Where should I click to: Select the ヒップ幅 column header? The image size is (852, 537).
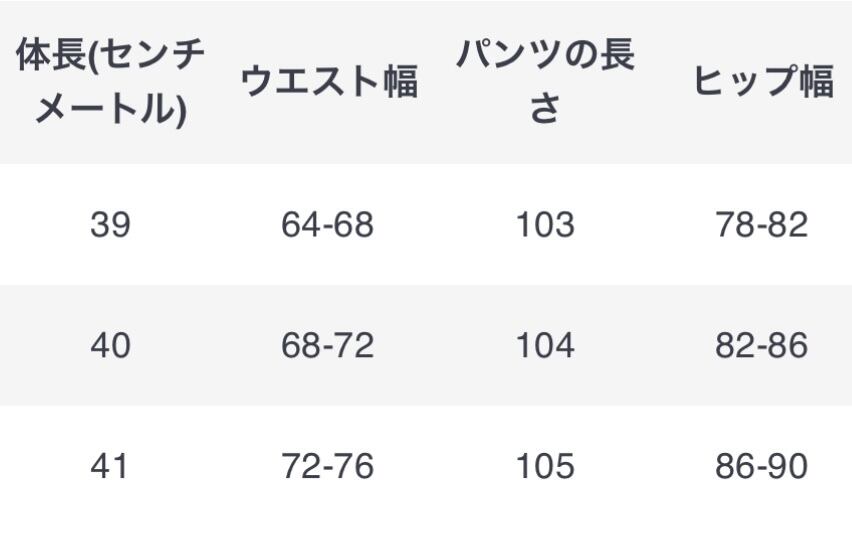pyautogui.click(x=763, y=83)
